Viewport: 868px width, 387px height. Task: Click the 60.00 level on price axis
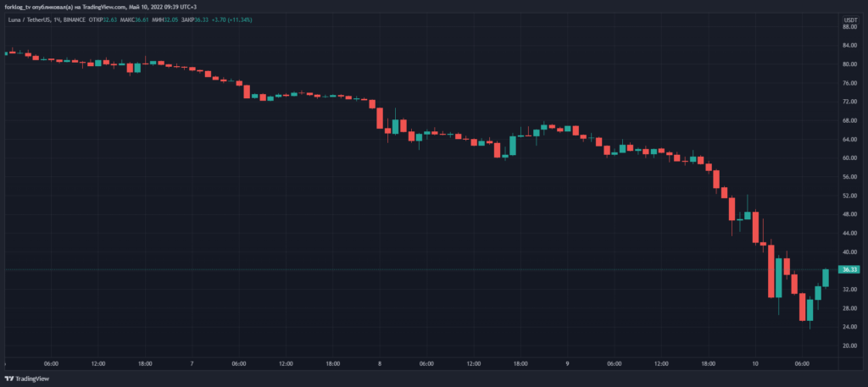tap(848, 158)
